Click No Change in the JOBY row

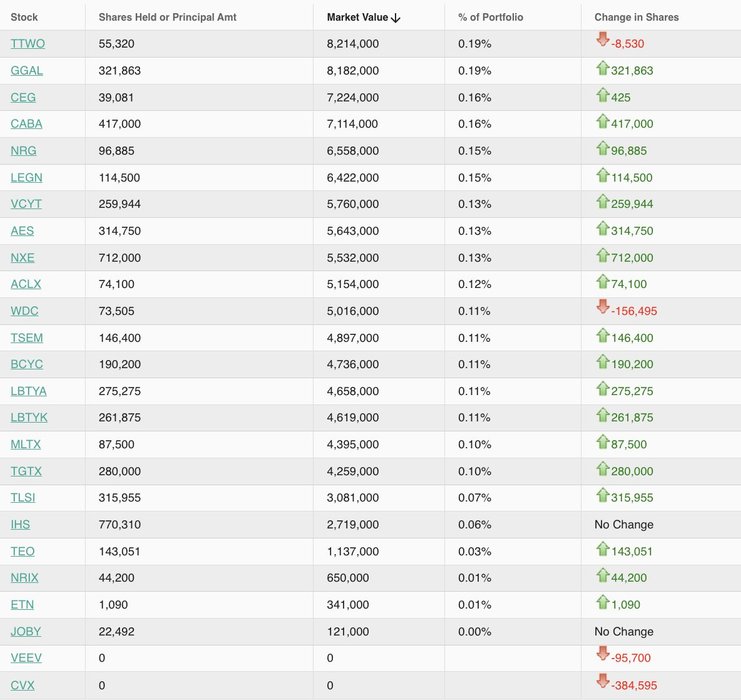click(x=624, y=632)
